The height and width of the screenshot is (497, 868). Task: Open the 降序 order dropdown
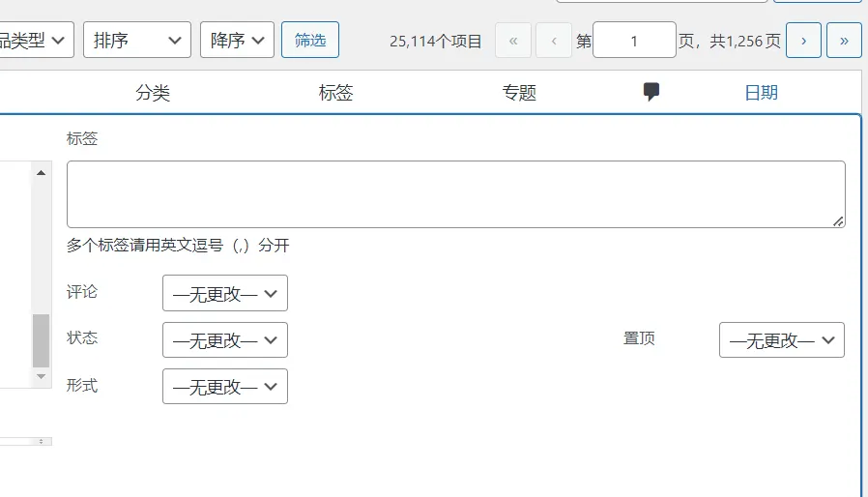coord(237,40)
